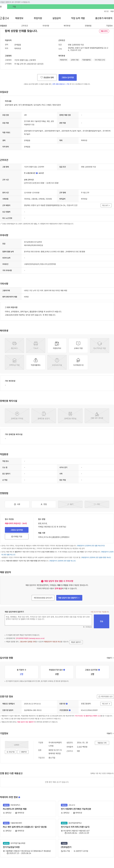Jump to the 우대사항 section tab
114x868 pixels.
46,26
